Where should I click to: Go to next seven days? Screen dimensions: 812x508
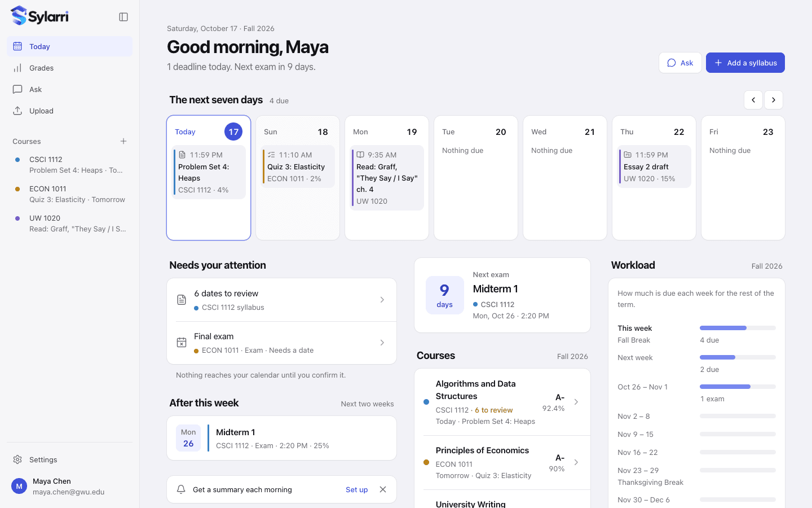pos(774,100)
